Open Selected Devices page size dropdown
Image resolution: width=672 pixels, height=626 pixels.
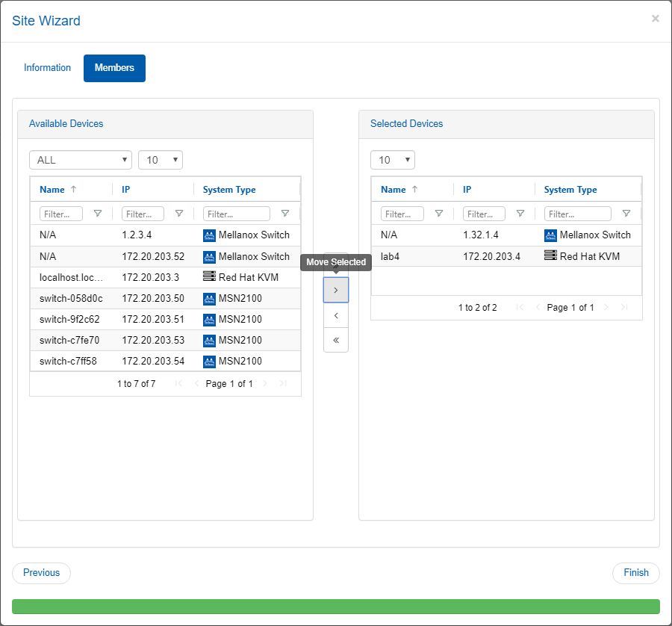pos(393,160)
